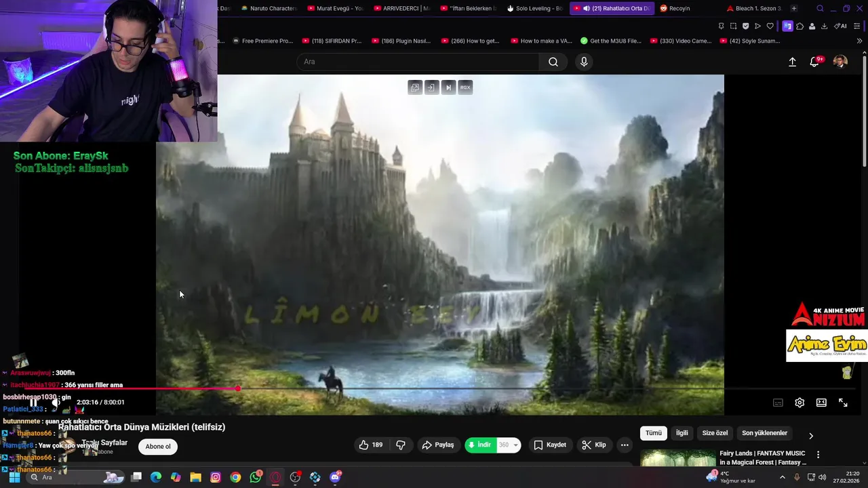Show hidden system tray icons chevron
Viewport: 868px width, 488px height.
click(782, 477)
